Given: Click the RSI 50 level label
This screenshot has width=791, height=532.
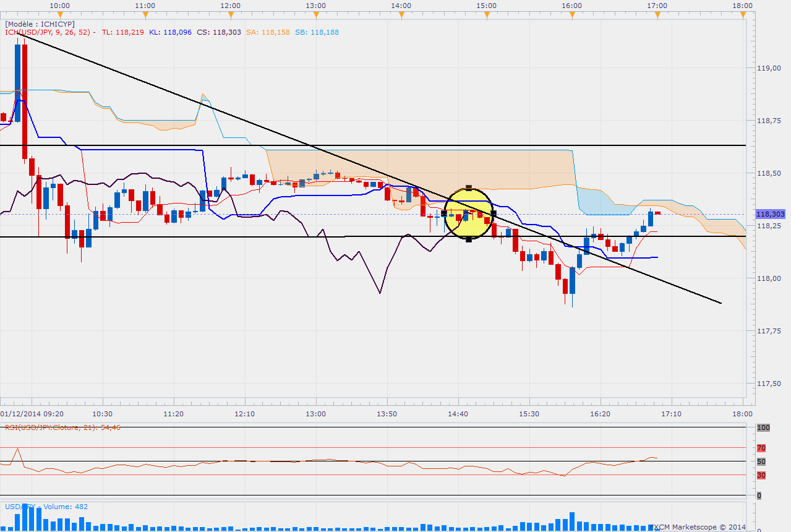Looking at the screenshot, I should (761, 461).
